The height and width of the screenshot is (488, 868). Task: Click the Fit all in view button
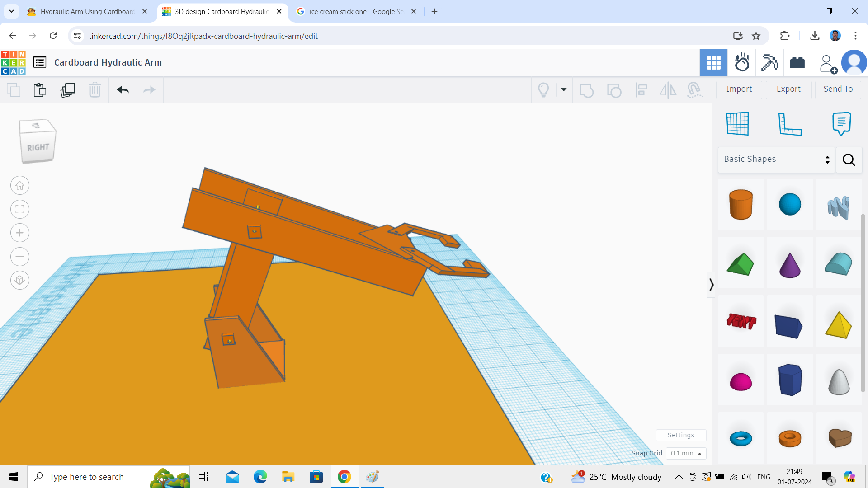click(x=20, y=209)
